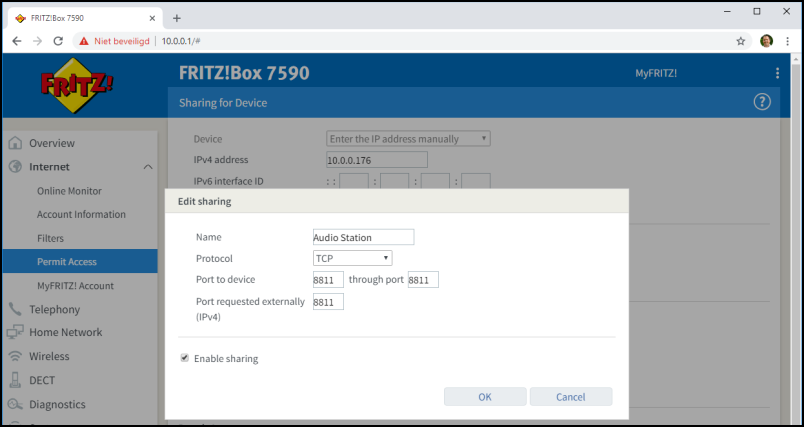This screenshot has width=804, height=427.
Task: Toggle the Enable sharing checkbox
Action: [185, 358]
